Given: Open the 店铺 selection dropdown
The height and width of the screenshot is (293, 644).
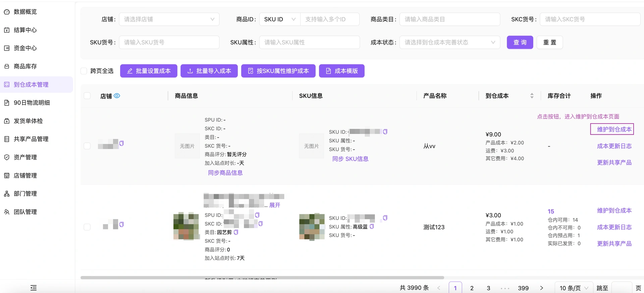Looking at the screenshot, I should 169,19.
